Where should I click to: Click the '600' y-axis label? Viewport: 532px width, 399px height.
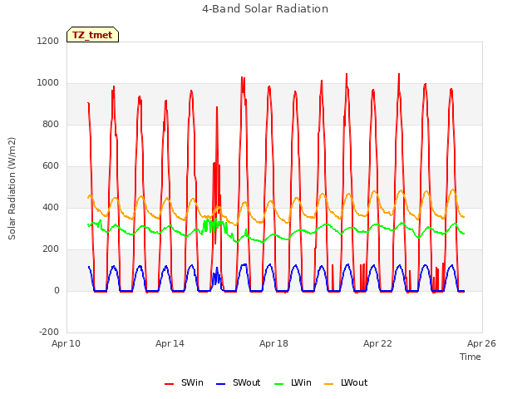[x=51, y=166]
